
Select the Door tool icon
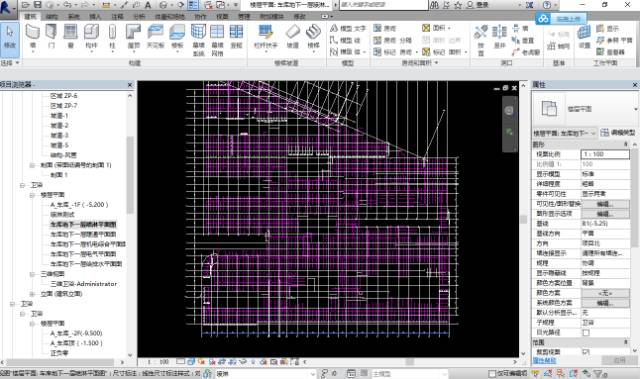pyautogui.click(x=51, y=36)
